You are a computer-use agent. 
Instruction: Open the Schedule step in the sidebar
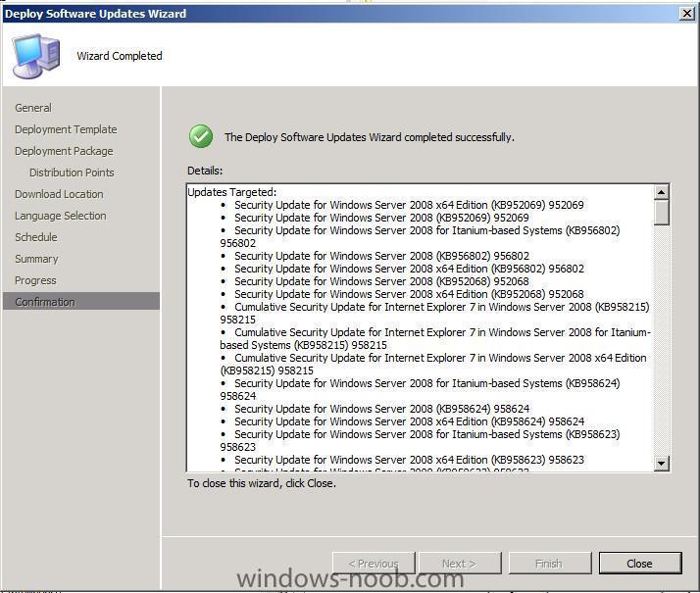(x=36, y=237)
